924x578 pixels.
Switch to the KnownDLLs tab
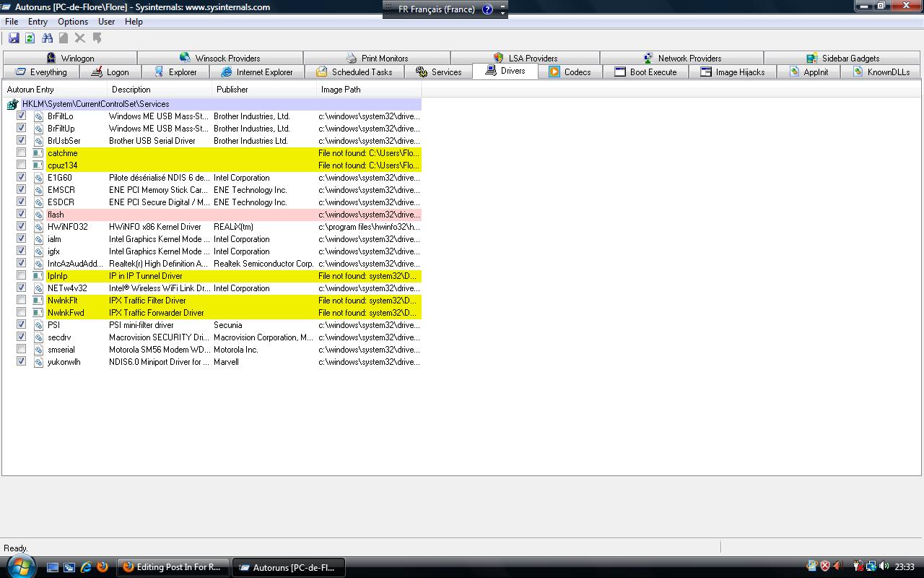pos(881,72)
